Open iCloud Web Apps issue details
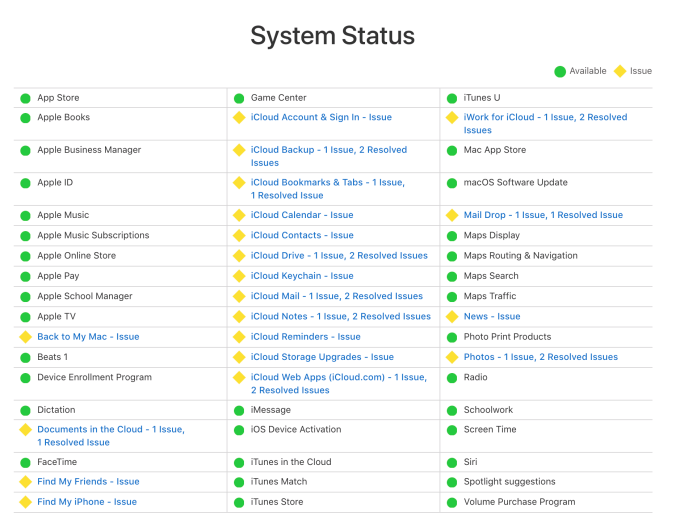 point(338,377)
